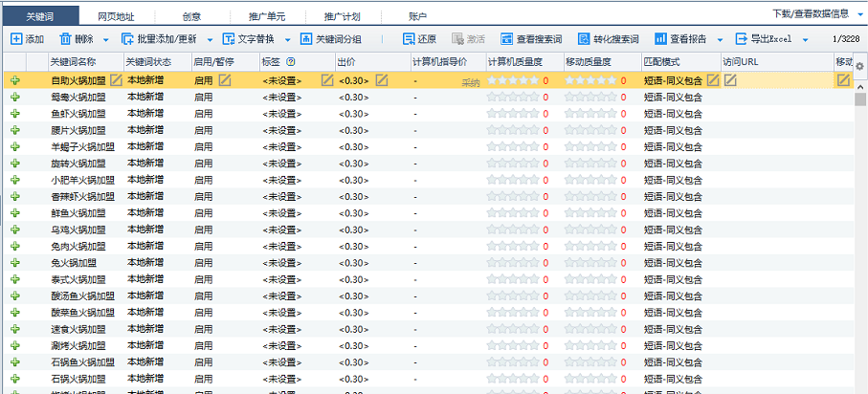Click the 添加 add keyword icon

tap(17, 39)
